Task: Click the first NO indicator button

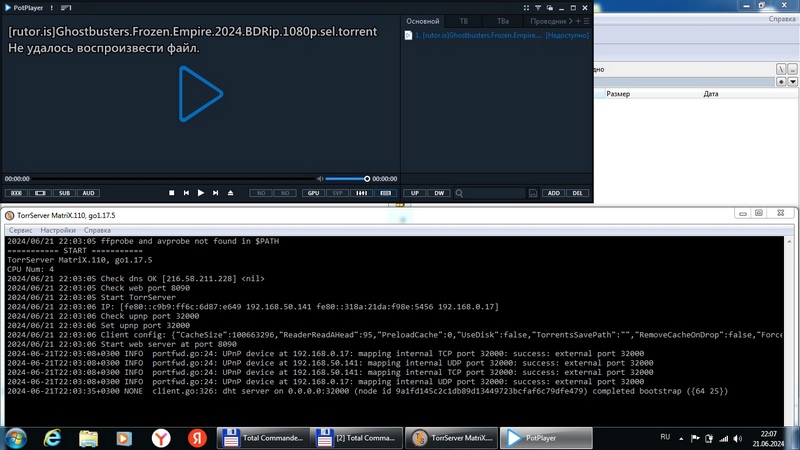Action: (x=261, y=193)
